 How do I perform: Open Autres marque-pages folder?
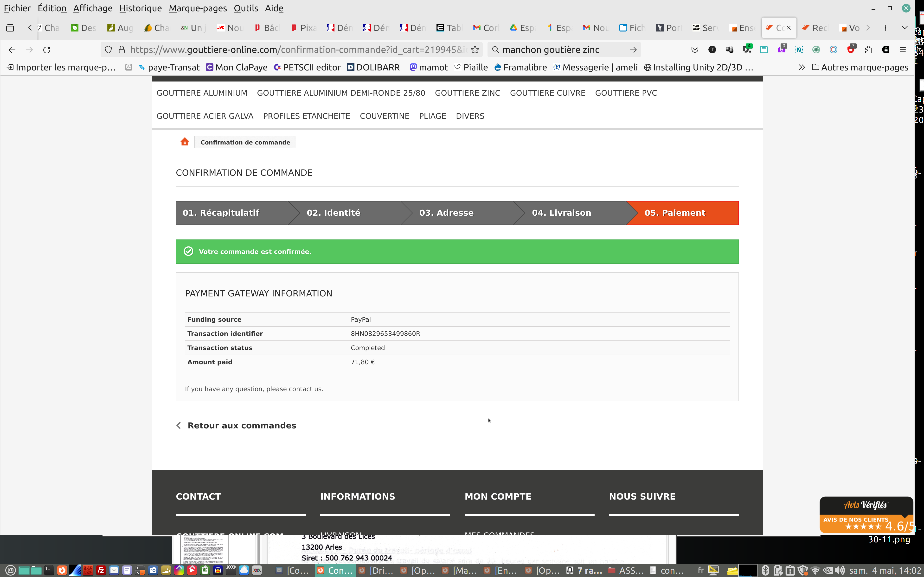(860, 68)
